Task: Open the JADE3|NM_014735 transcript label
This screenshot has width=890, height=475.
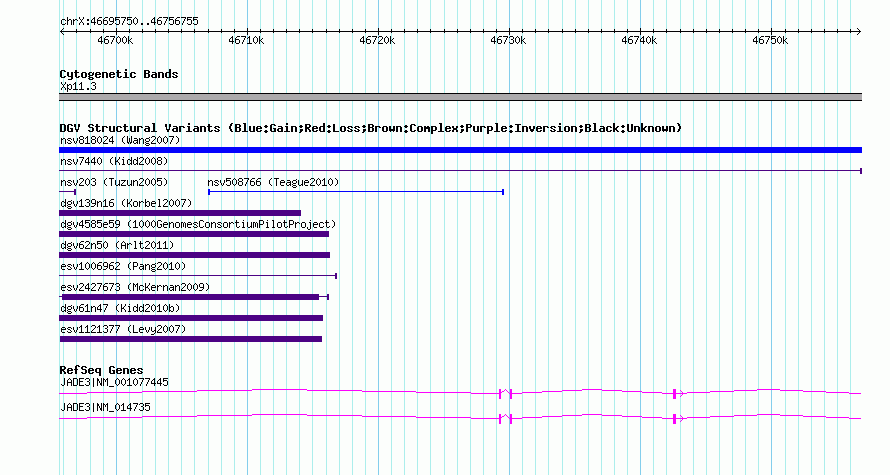Action: [105, 407]
